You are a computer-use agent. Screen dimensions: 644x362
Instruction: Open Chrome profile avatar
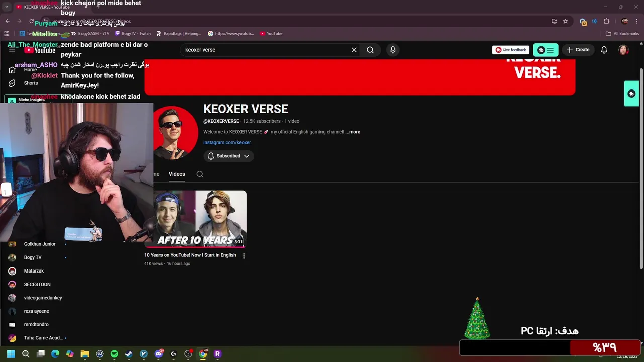[x=624, y=21]
